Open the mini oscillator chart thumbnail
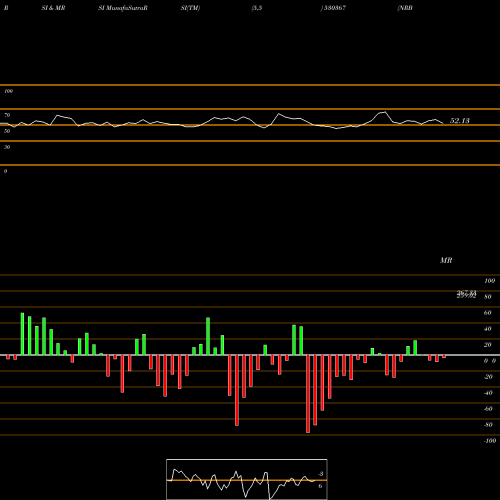This screenshot has height=500, width=500. tap(247, 479)
